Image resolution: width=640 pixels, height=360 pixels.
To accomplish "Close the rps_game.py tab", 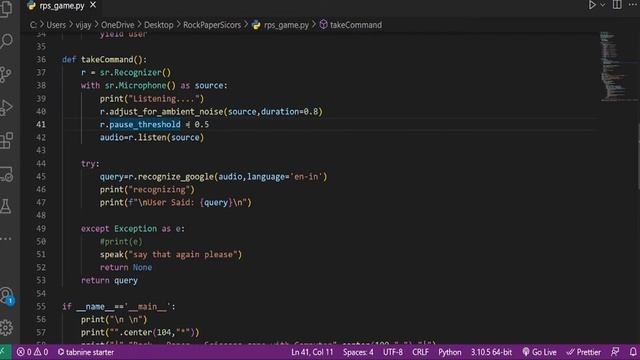I will 93,5.
